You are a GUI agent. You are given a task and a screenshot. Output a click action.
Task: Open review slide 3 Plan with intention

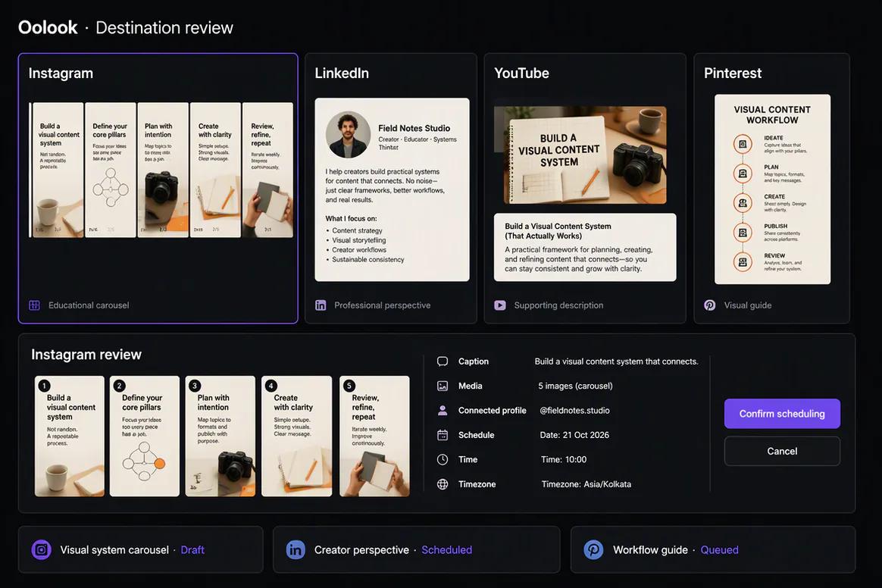(220, 436)
